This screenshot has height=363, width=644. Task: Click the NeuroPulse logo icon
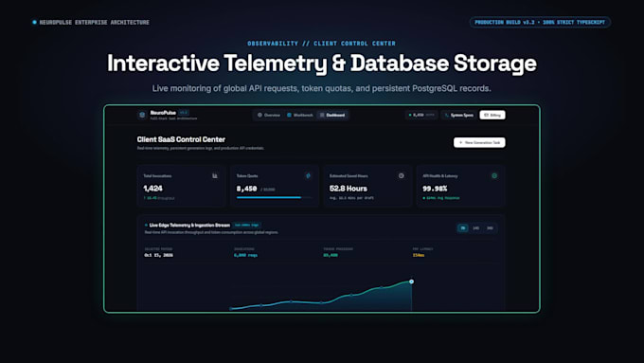pos(142,115)
